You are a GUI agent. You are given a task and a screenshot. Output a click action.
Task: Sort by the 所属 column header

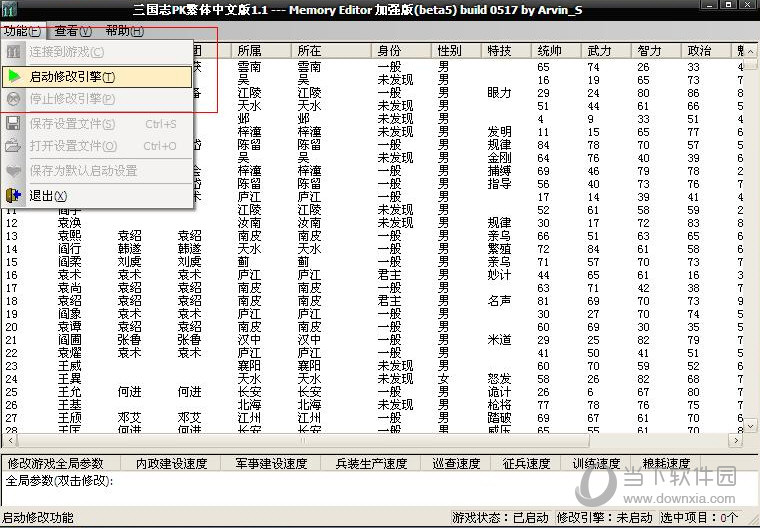[x=261, y=50]
